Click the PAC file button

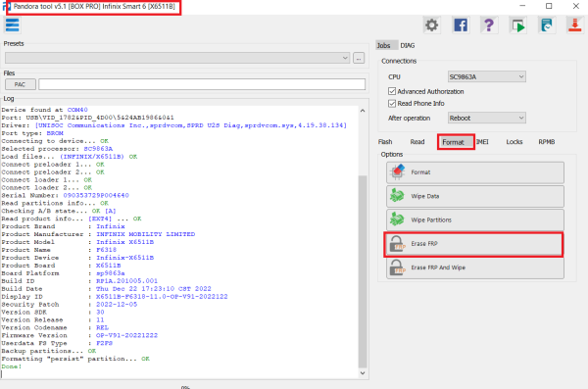click(x=21, y=84)
